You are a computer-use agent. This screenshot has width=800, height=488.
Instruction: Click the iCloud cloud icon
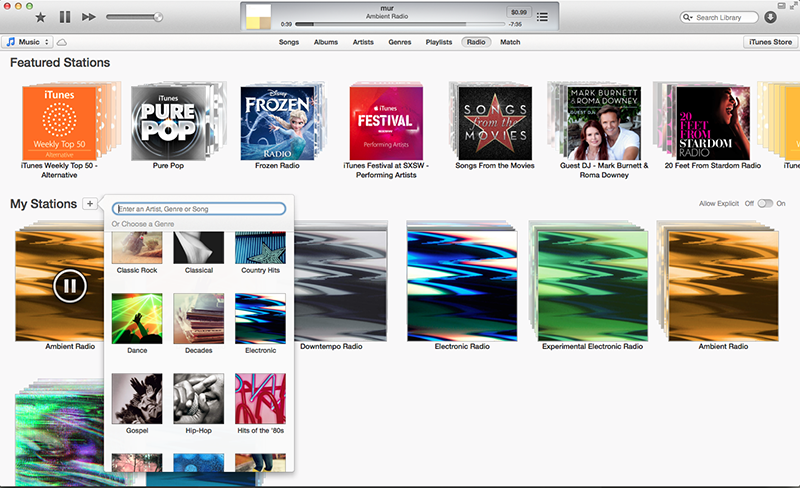pos(62,42)
